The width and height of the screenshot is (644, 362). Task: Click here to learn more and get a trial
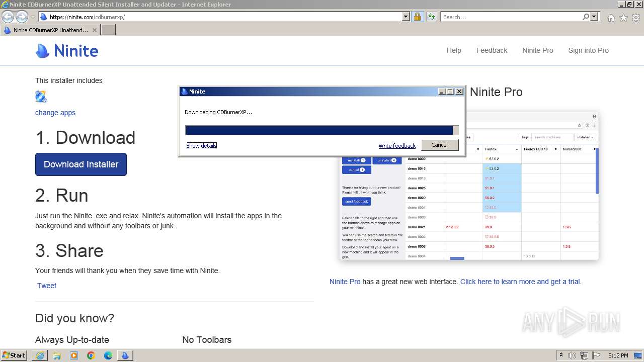click(x=521, y=282)
